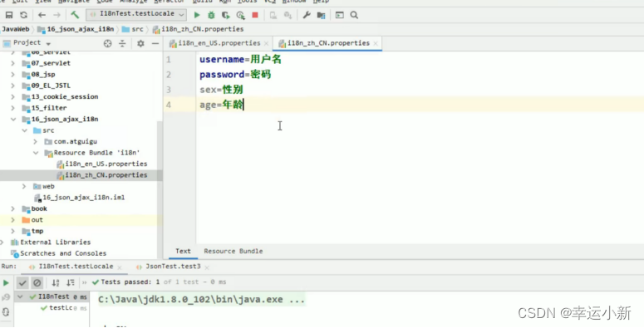
Task: Select Scratches and Consoles node
Action: click(59, 254)
